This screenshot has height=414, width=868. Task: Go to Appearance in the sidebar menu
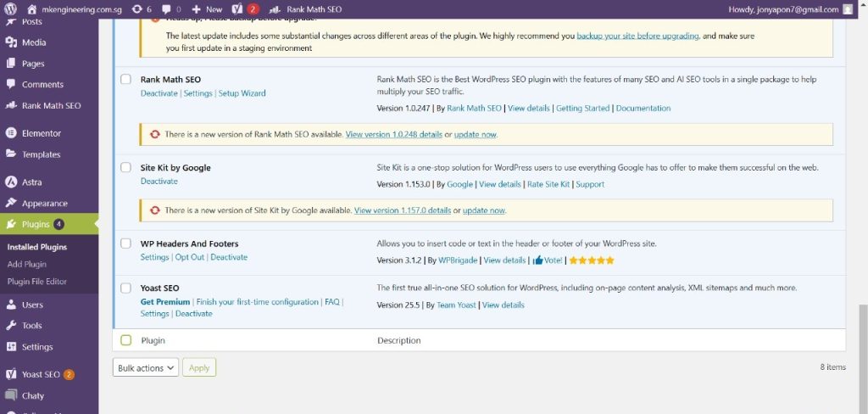(x=44, y=204)
